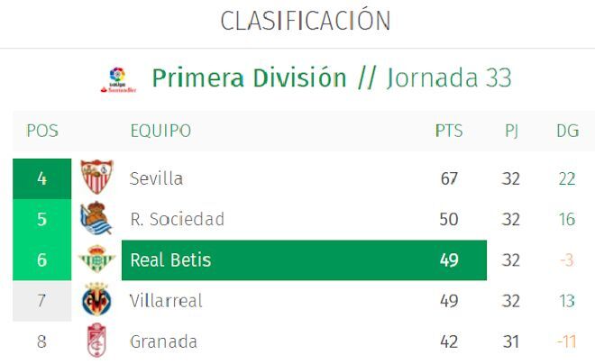The image size is (595, 364).
Task: Sort by the DG column header
Action: coord(568,131)
